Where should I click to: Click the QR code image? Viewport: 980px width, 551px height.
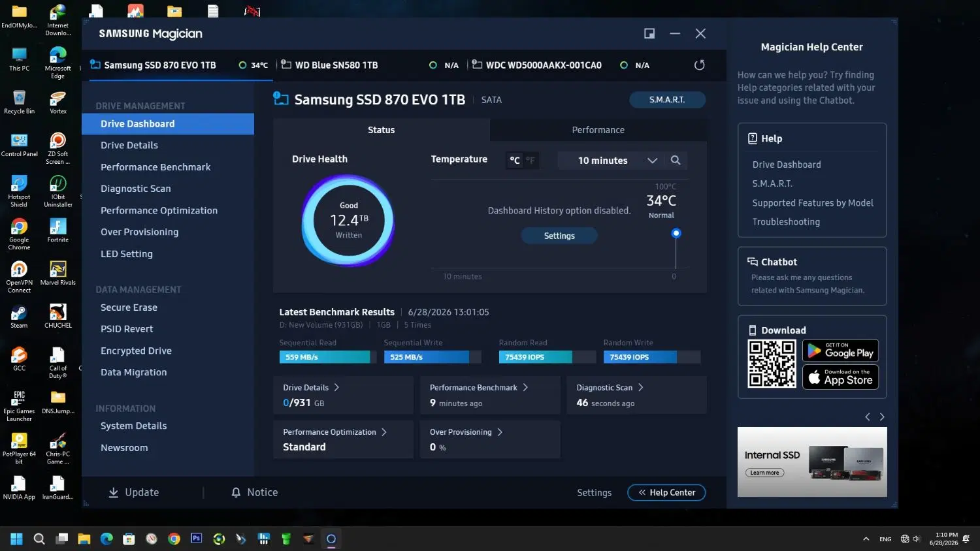772,364
